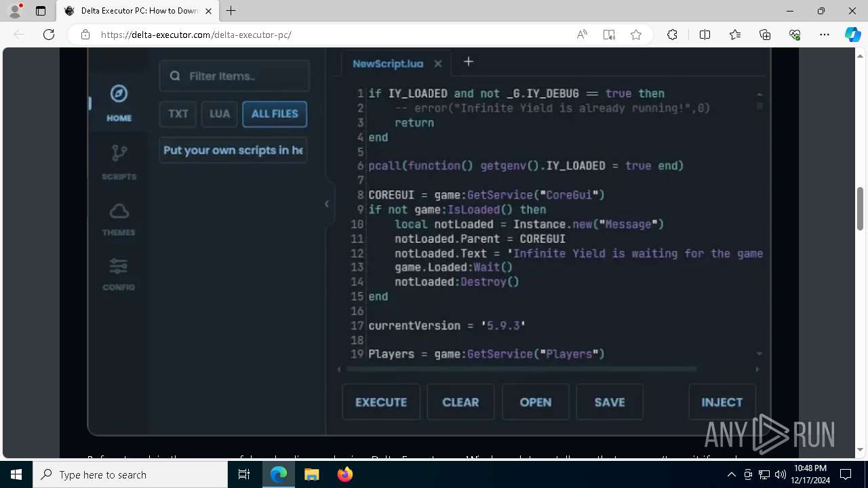Image resolution: width=868 pixels, height=488 pixels.
Task: Open the THEMES cloud icon in sidebar
Action: pyautogui.click(x=119, y=211)
